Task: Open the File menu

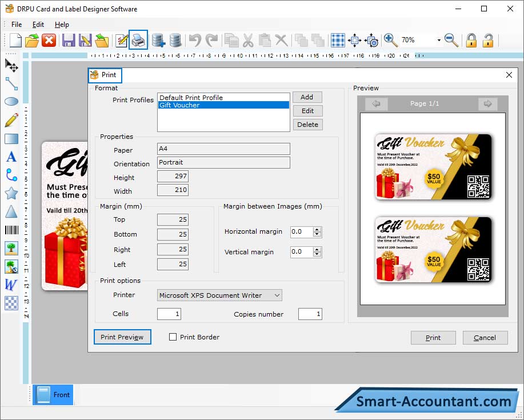Action: click(17, 25)
